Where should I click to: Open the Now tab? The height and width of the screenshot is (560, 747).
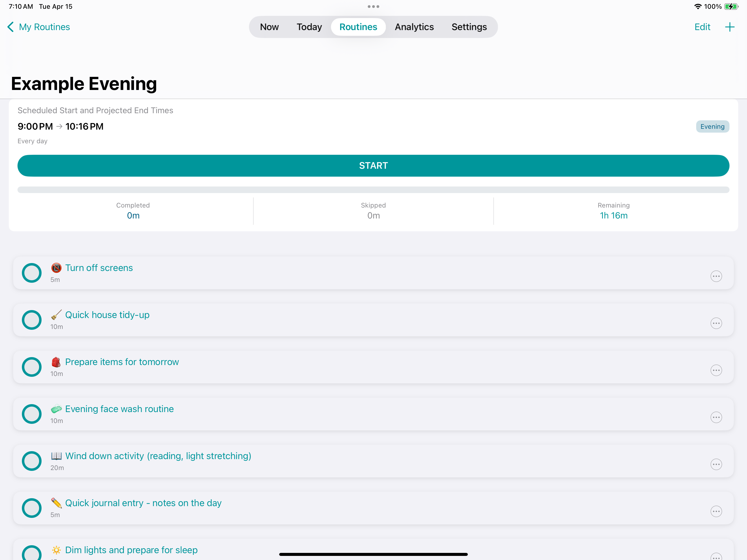coord(269,27)
